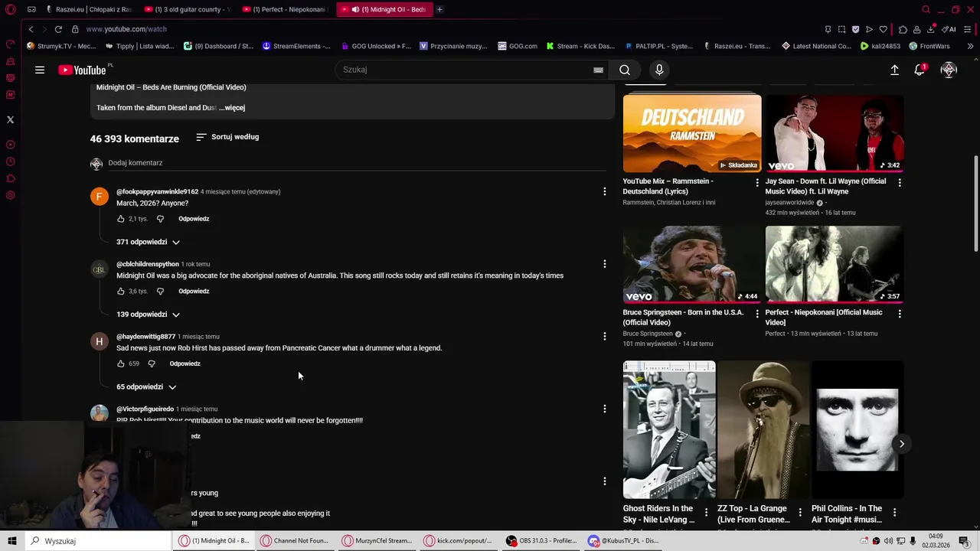Screen dimensions: 980x551
Task: Open the FrontWars bookmark
Action: coord(929,46)
